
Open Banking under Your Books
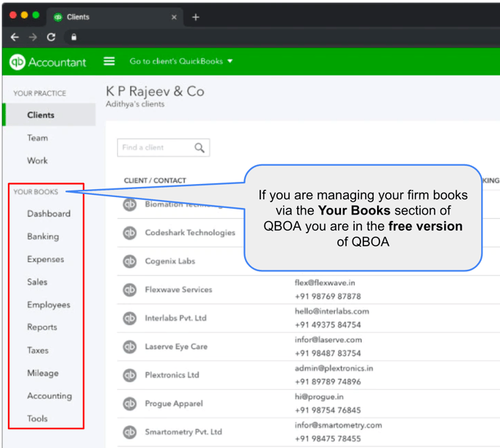click(x=43, y=236)
